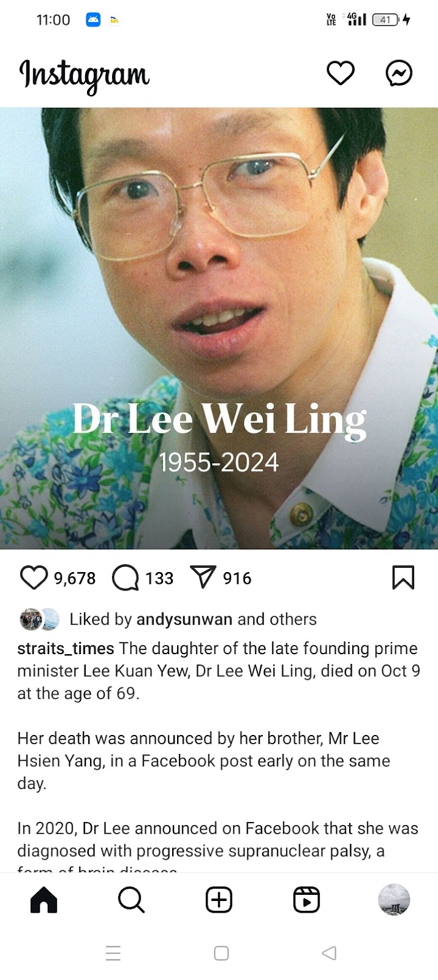Open Messenger direct messages icon

(x=399, y=73)
